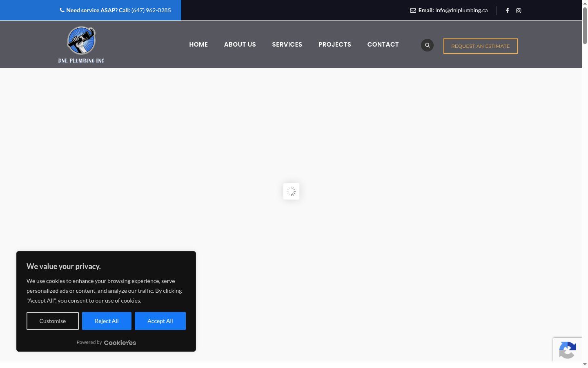Viewport: 588px width, 368px height.
Task: Click the email envelope icon
Action: click(413, 11)
